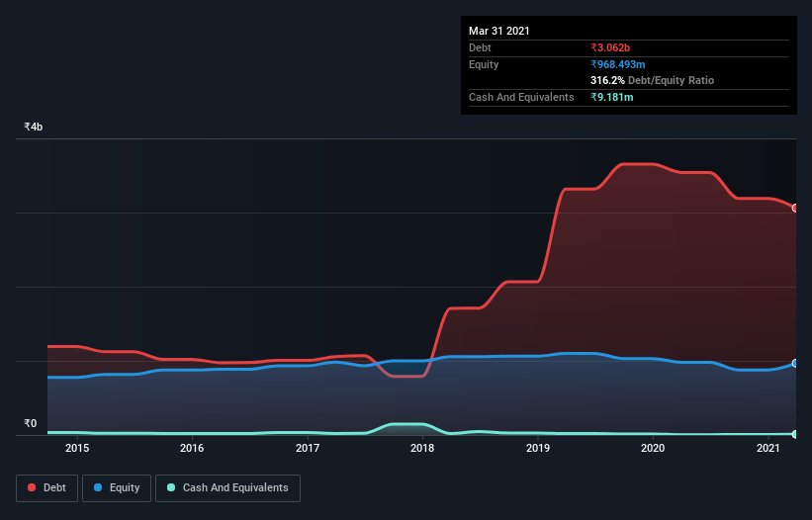Click the red Debt legend dot
812x520 pixels.
coord(32,487)
